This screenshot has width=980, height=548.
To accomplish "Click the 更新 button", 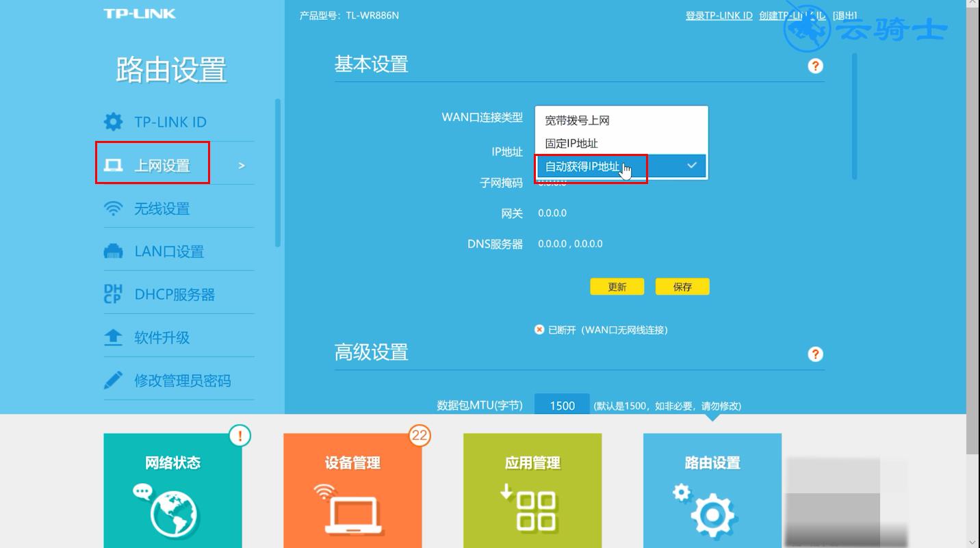I will pyautogui.click(x=617, y=287).
